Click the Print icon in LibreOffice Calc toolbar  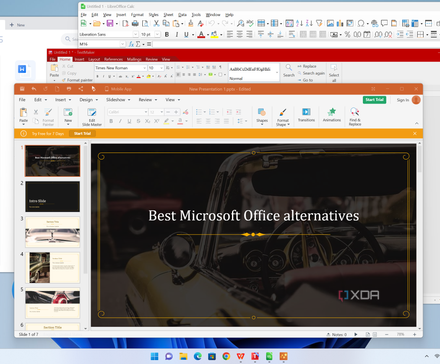coord(135,23)
